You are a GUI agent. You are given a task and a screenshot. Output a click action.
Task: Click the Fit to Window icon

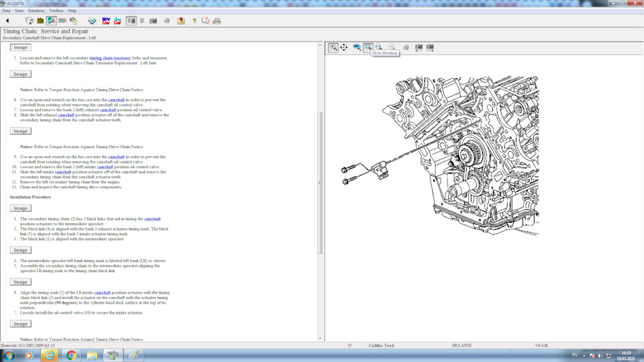(368, 48)
